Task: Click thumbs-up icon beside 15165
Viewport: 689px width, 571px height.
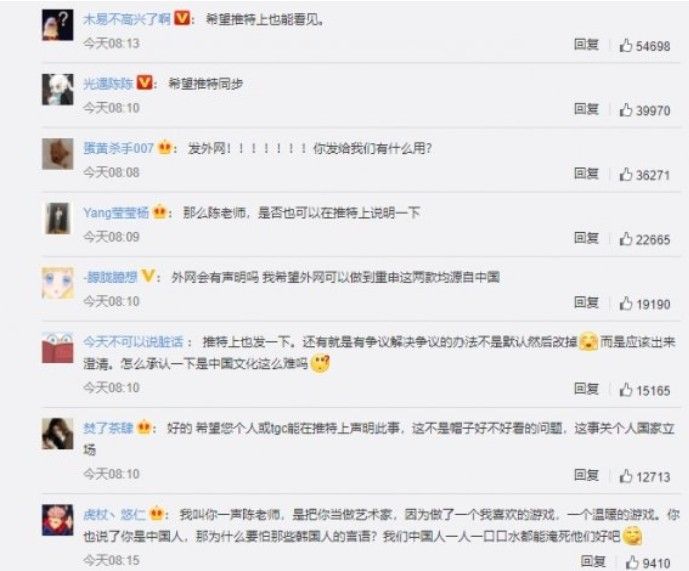Action: click(x=625, y=390)
